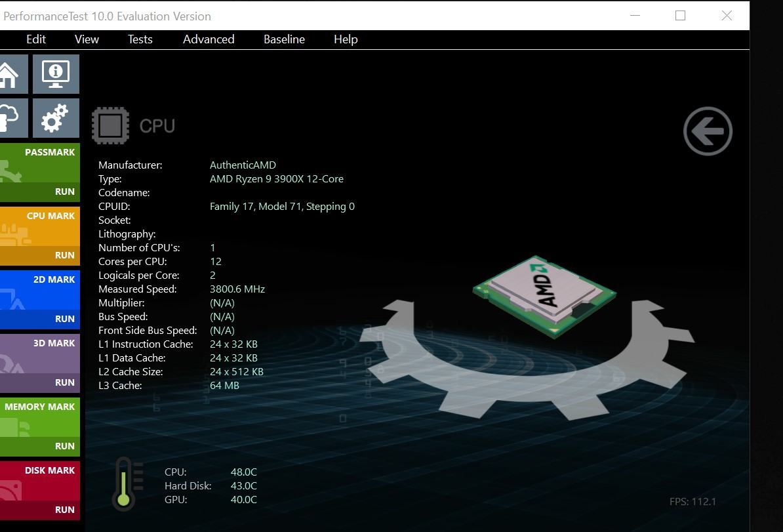Open the Edit menu
783x532 pixels.
[36, 39]
